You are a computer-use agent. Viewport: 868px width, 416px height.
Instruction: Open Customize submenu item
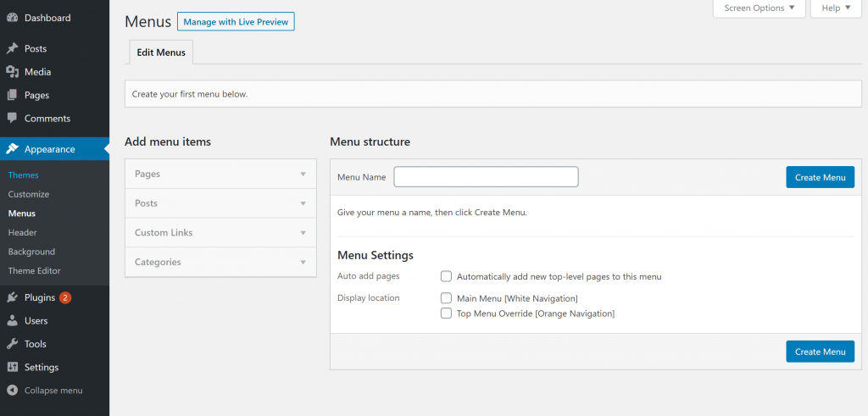pyautogui.click(x=29, y=194)
